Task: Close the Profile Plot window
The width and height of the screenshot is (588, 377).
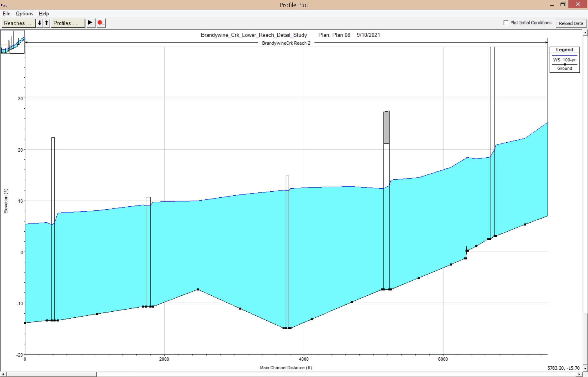Action: (577, 5)
